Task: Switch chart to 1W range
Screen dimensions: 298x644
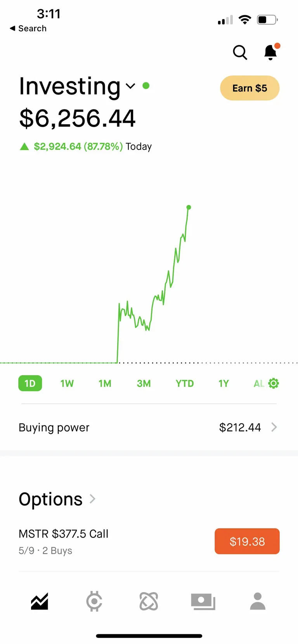Action: click(67, 383)
